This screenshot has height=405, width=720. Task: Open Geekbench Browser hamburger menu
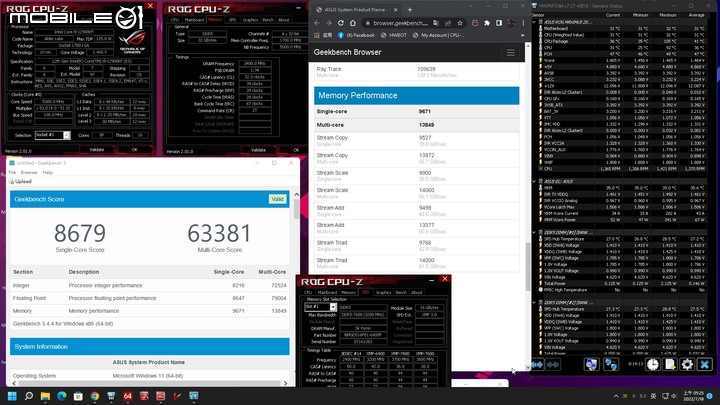[x=511, y=52]
